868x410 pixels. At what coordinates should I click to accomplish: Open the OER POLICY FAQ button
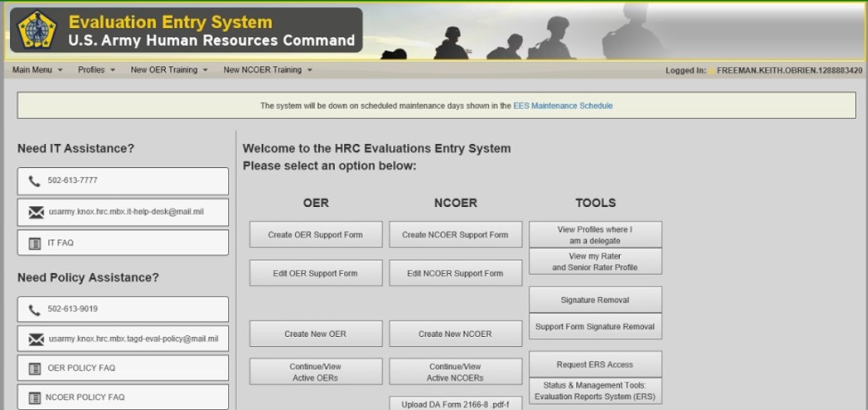click(123, 368)
